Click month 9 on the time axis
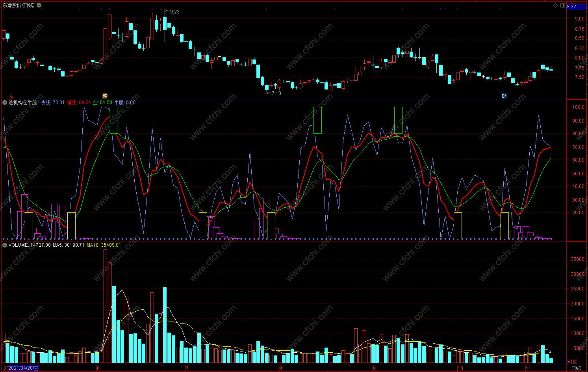The image size is (588, 372). [x=374, y=368]
